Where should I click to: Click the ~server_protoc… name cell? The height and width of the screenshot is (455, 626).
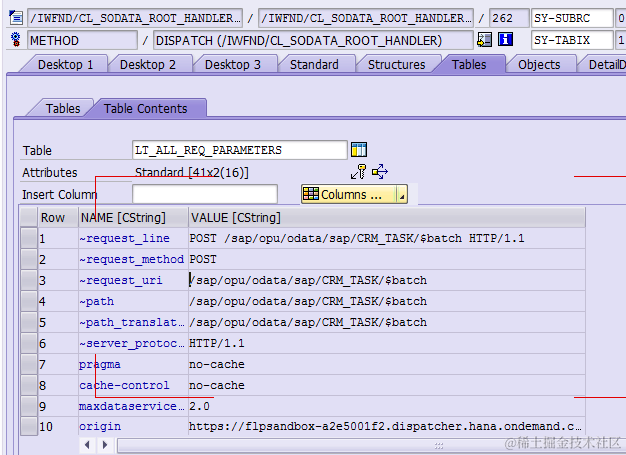pyautogui.click(x=133, y=343)
